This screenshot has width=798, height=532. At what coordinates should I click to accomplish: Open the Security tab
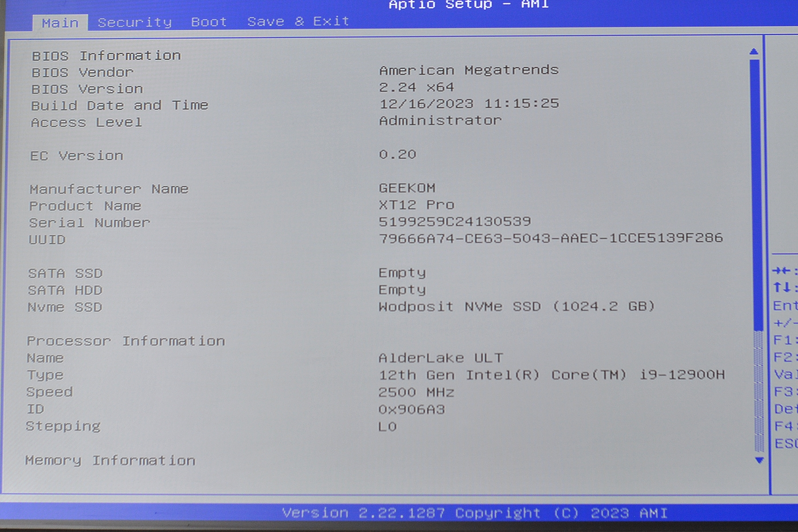pyautogui.click(x=135, y=22)
